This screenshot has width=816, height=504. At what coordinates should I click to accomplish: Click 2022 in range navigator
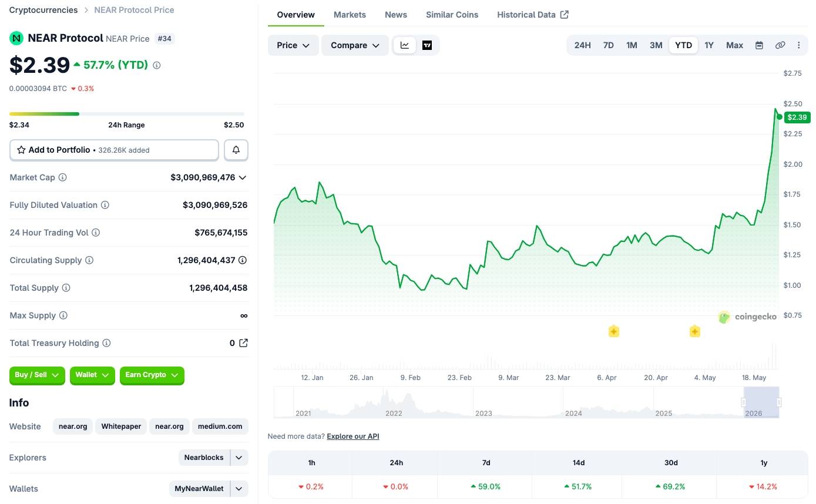394,414
